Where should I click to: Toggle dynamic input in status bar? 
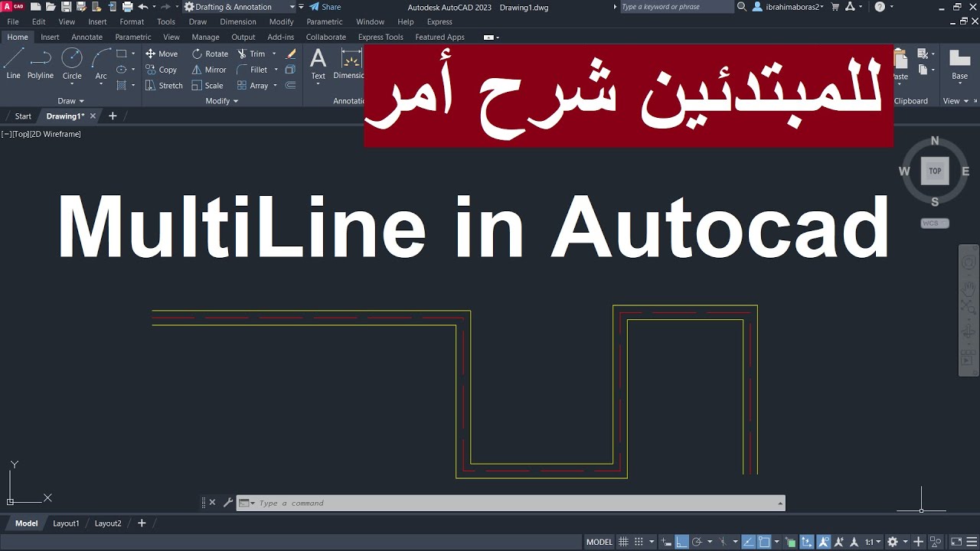pos(666,542)
